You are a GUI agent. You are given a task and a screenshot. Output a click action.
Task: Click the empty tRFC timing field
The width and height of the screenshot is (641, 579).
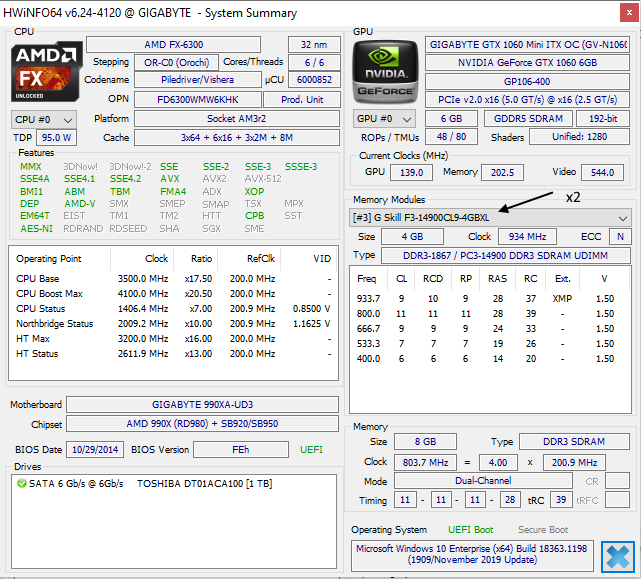pyautogui.click(x=617, y=500)
